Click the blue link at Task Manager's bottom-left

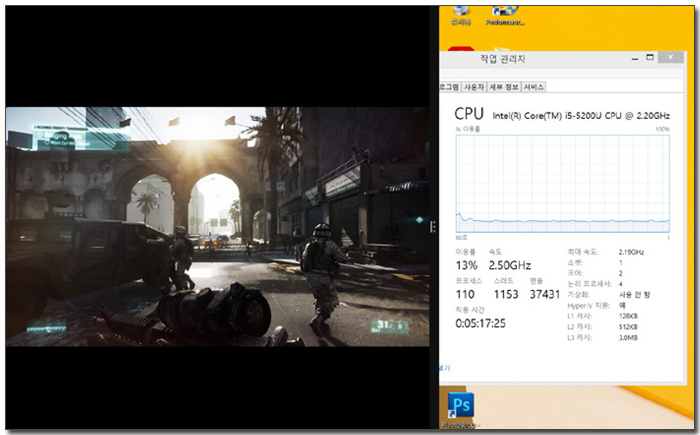click(445, 368)
